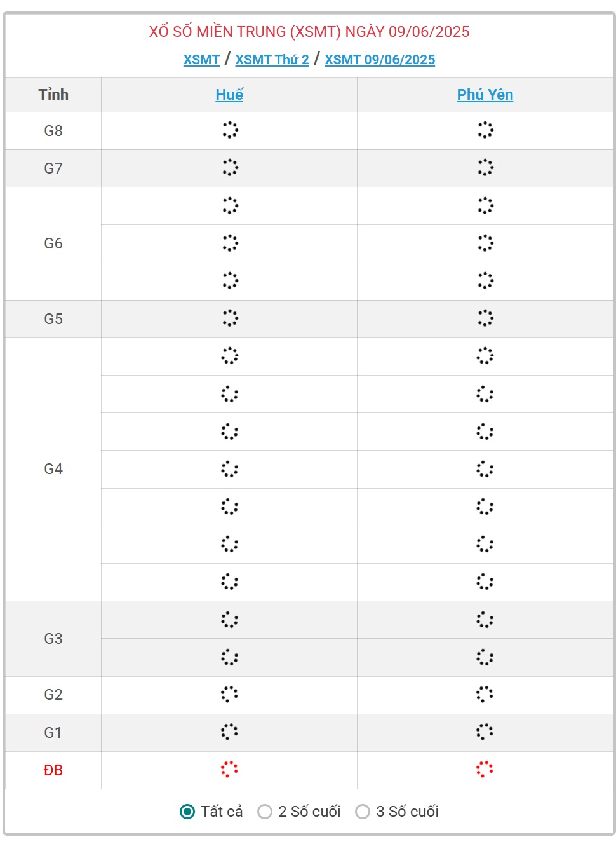The image size is (616, 844).
Task: Click the red ĐB spinner under Phú Yên
Action: (485, 769)
